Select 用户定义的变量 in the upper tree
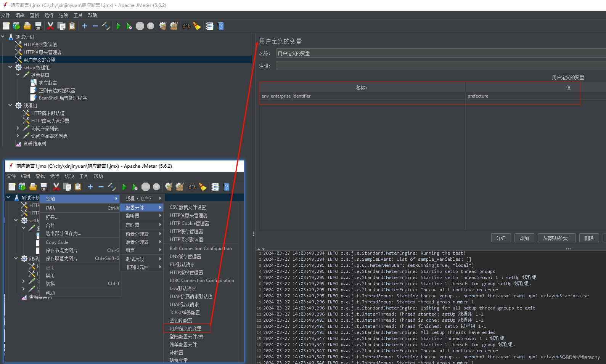Screen dimensions: 606x364 pyautogui.click(x=39, y=60)
